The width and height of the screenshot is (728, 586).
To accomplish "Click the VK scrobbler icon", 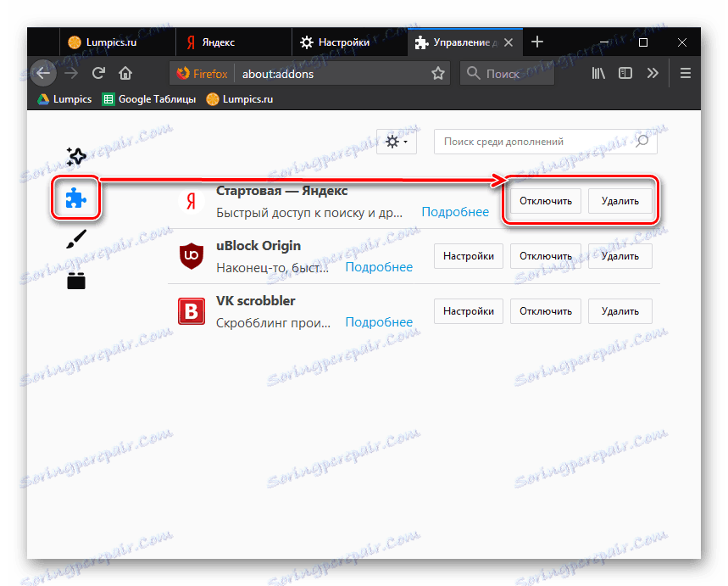I will point(192,311).
